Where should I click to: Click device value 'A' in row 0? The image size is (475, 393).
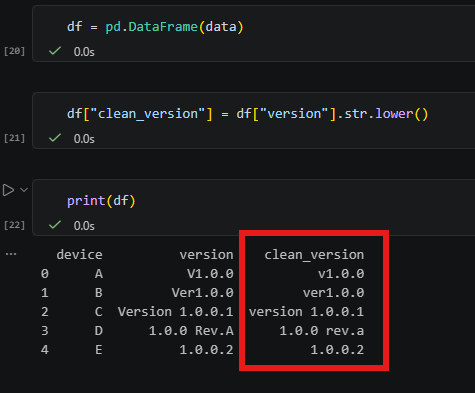pyautogui.click(x=99, y=274)
